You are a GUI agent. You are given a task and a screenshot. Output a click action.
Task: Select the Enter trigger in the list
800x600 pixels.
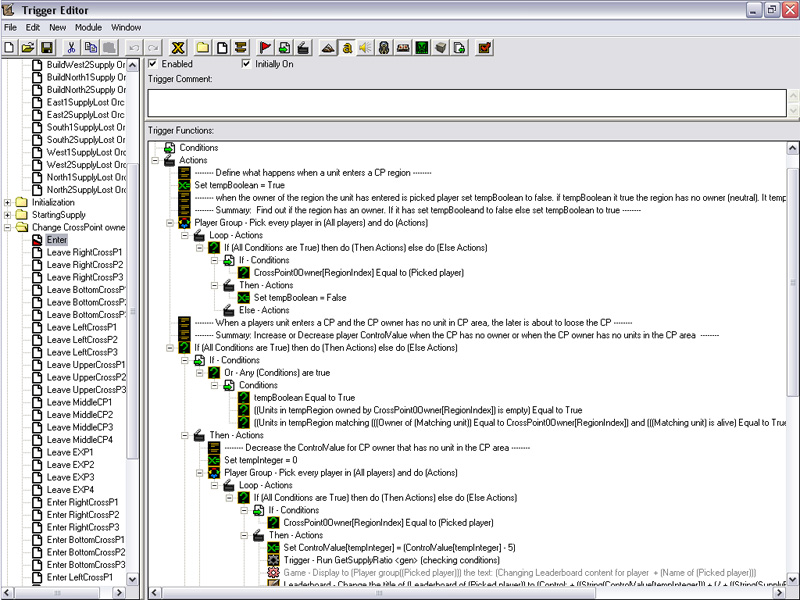pos(57,240)
